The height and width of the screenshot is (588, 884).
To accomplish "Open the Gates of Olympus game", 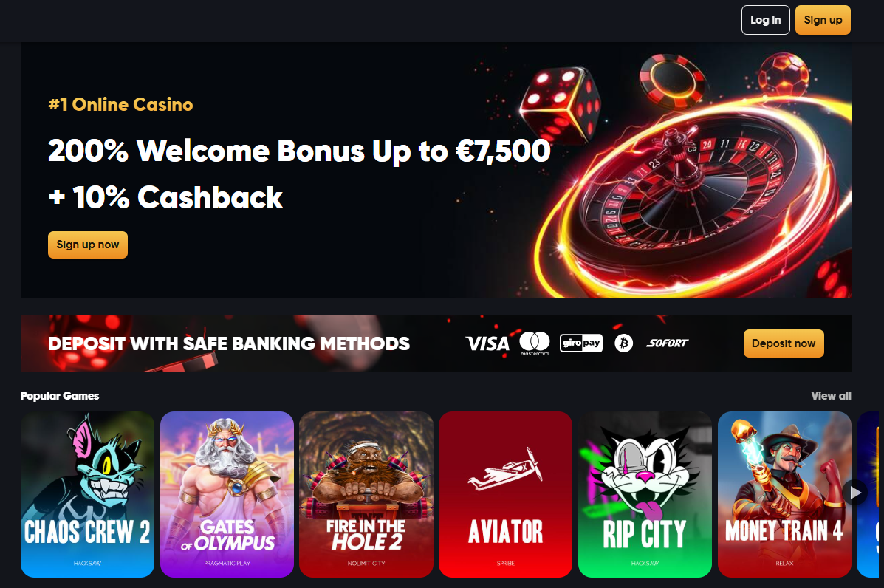I will click(227, 494).
